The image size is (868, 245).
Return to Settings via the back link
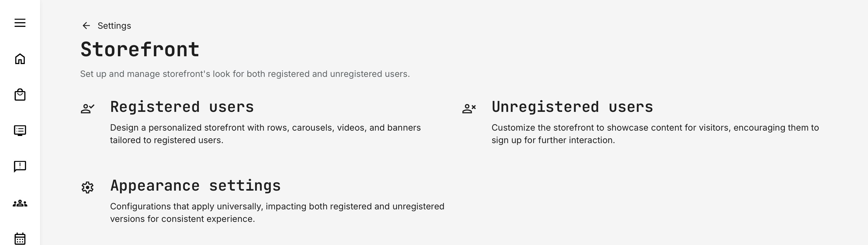[114, 25]
